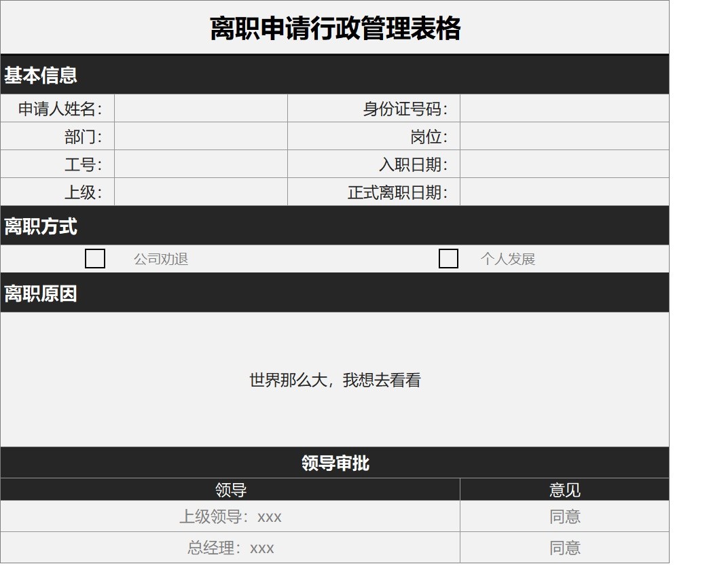This screenshot has height=583, width=728.
Task: Click the 岗位 input field
Action: coord(565,136)
